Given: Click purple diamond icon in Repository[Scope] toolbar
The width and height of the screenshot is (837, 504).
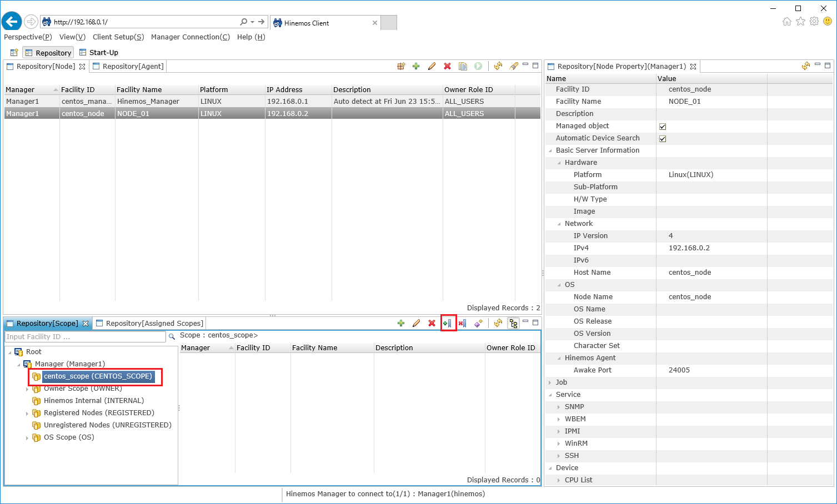Looking at the screenshot, I should (478, 323).
